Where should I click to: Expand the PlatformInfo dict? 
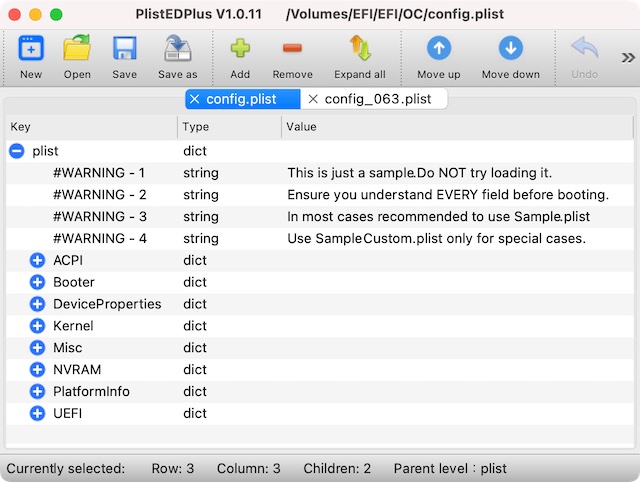pos(37,391)
